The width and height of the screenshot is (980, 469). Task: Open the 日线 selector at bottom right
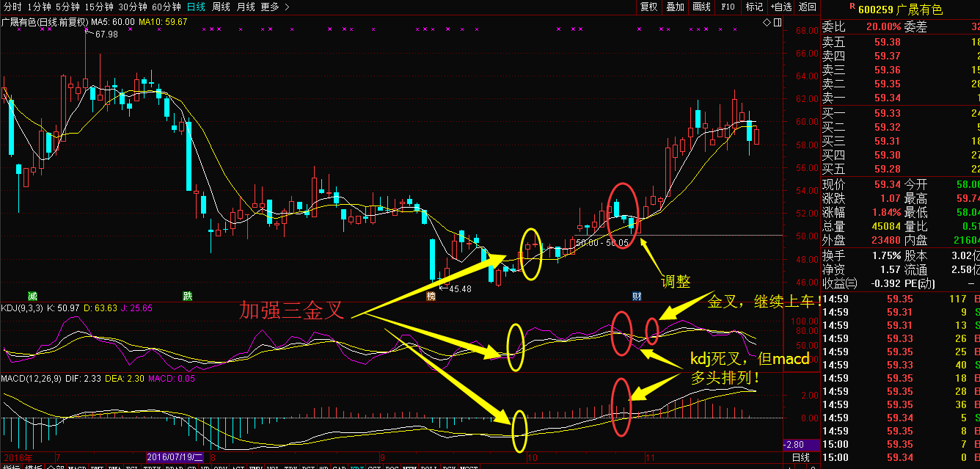(x=801, y=457)
